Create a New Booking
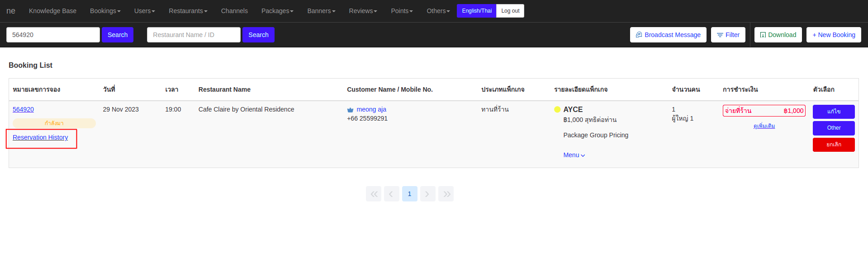868x271 pixels. [833, 35]
